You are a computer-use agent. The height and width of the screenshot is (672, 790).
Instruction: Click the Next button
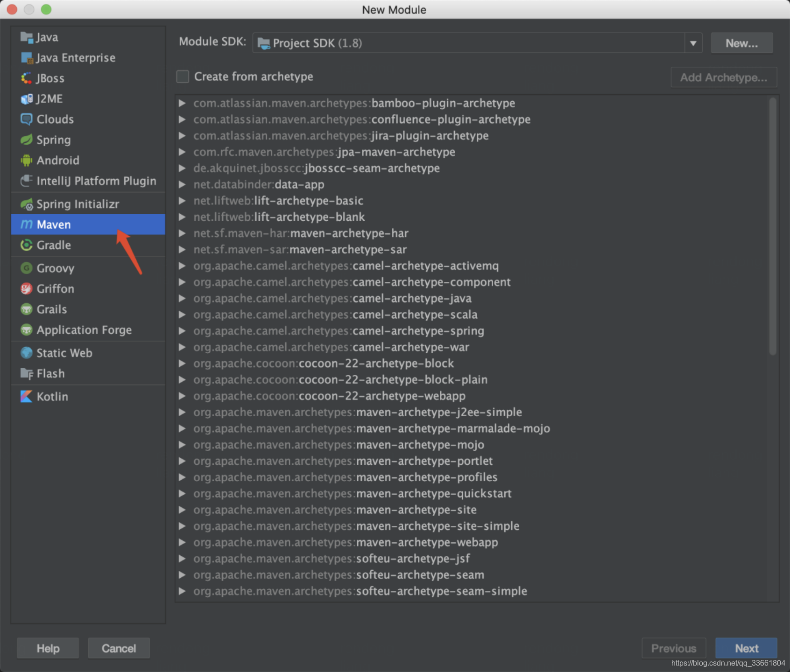pos(746,649)
